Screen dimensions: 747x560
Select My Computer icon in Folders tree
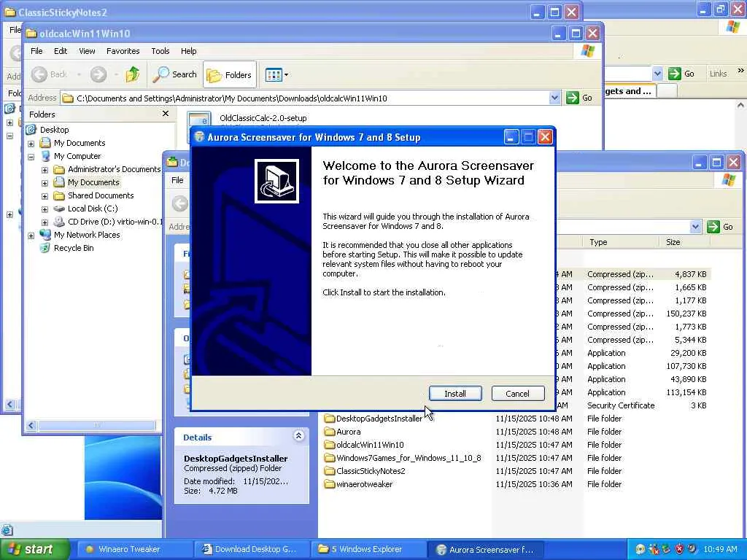coord(45,156)
